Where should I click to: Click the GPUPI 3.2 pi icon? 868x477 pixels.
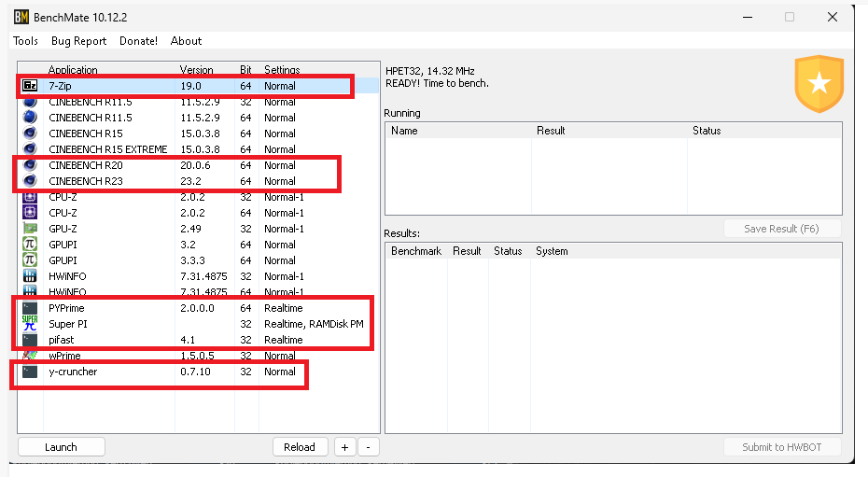pos(30,245)
